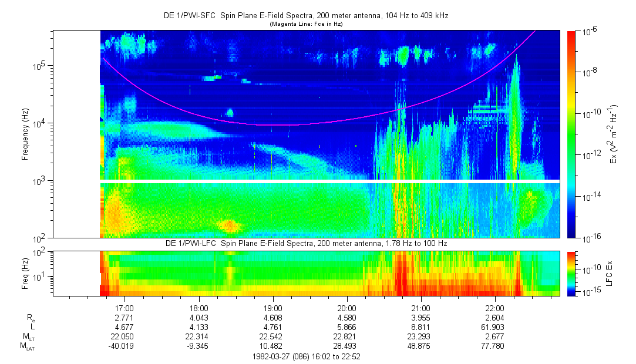636x364 pixels.
Task: Click the date range text 1982-03-27
Action: pyautogui.click(x=305, y=356)
